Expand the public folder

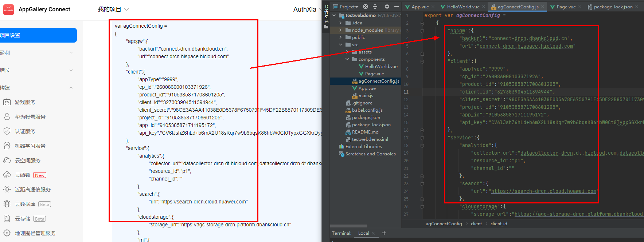point(340,37)
